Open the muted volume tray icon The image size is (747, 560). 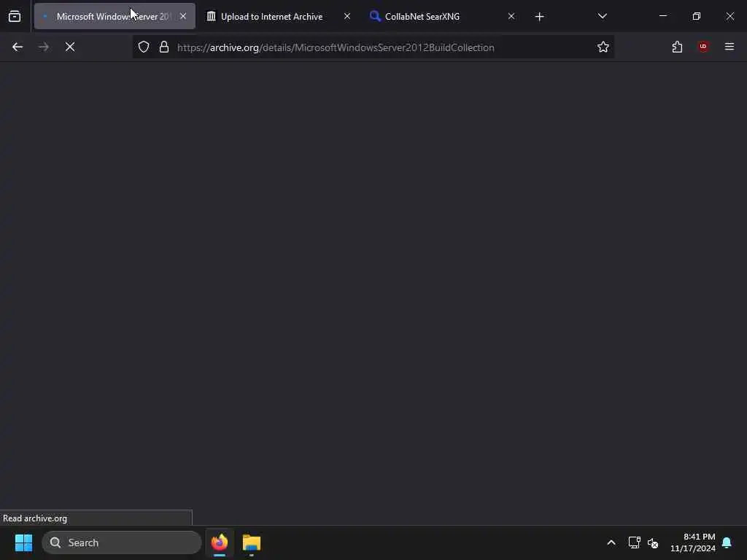point(653,542)
